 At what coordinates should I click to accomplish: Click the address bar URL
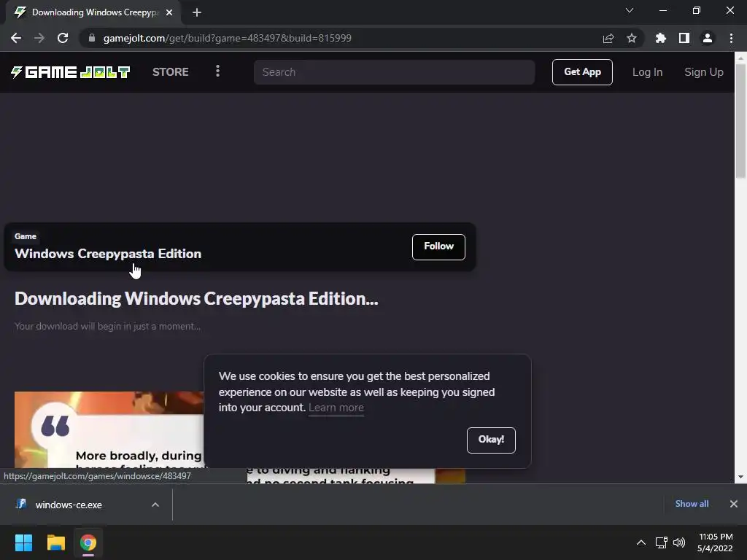click(x=228, y=38)
